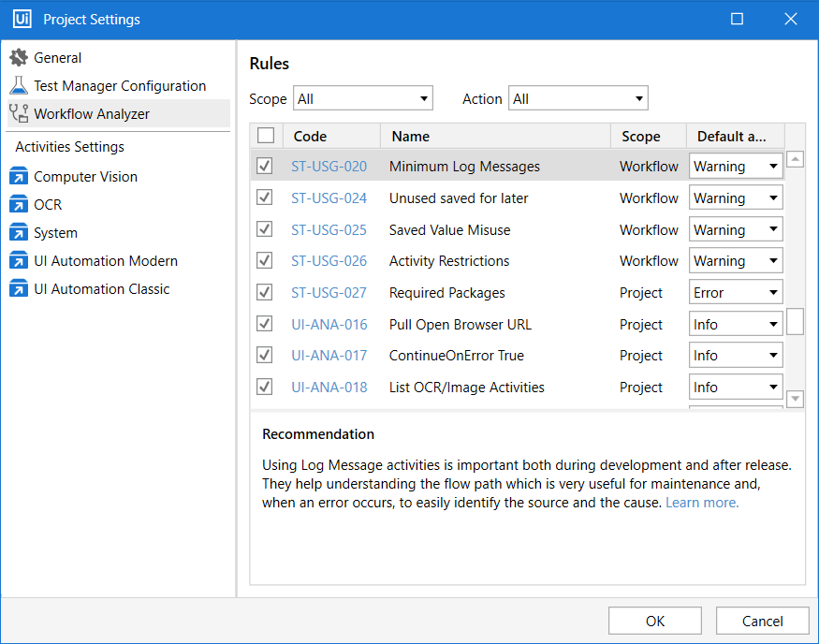Click the Test Manager Configuration flask icon
This screenshot has height=644, width=819.
(19, 86)
